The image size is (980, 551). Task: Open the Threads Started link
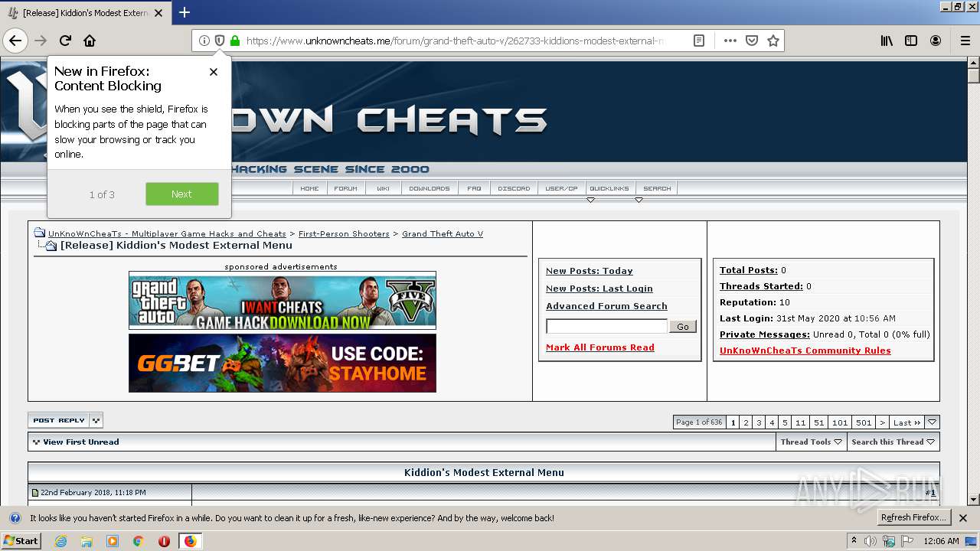[x=761, y=286]
